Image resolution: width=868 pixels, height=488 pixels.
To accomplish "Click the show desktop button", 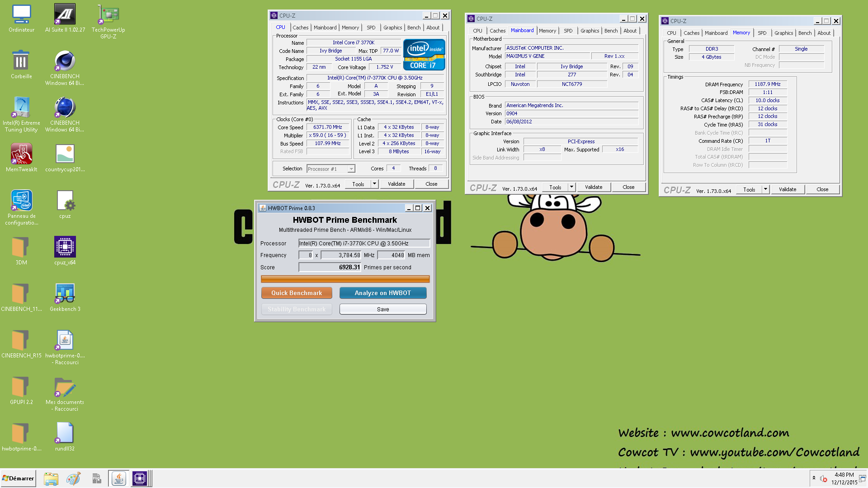I will click(x=863, y=479).
